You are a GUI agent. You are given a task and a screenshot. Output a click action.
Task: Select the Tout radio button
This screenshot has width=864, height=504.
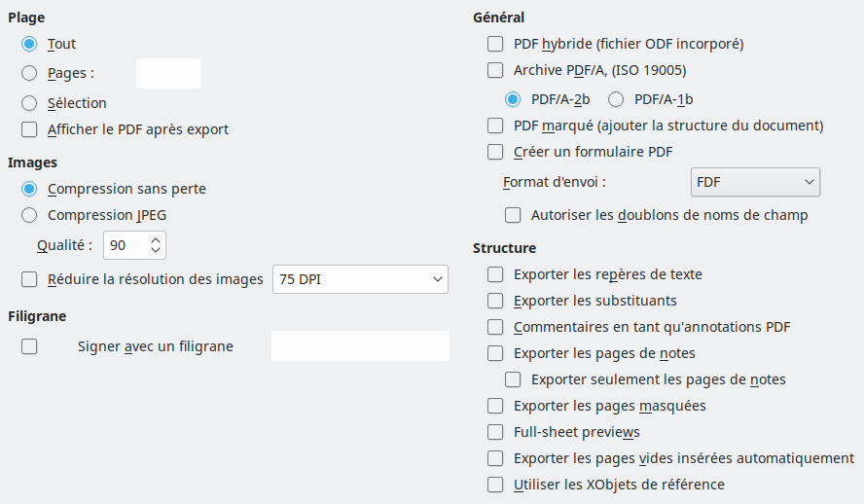(x=29, y=44)
